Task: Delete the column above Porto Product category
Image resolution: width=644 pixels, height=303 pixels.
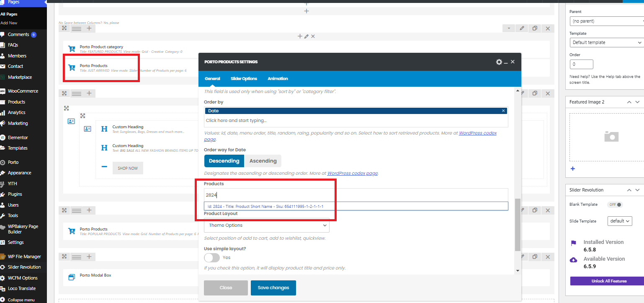Action: tap(313, 36)
